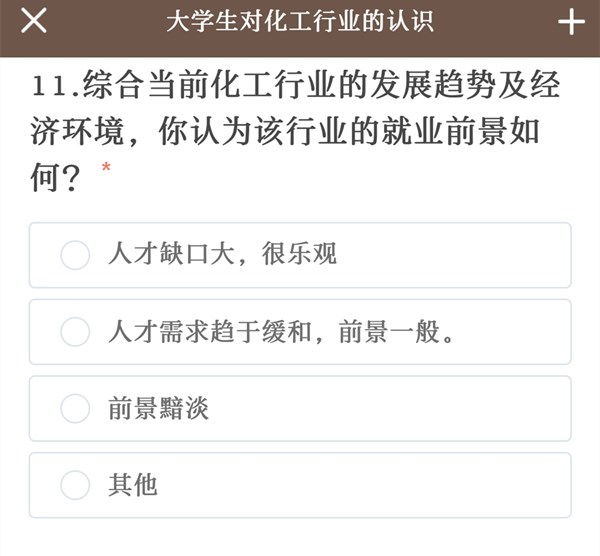This screenshot has width=600, height=556.
Task: Click the survey title 大学生对化工行业的认识
Action: pos(300,22)
